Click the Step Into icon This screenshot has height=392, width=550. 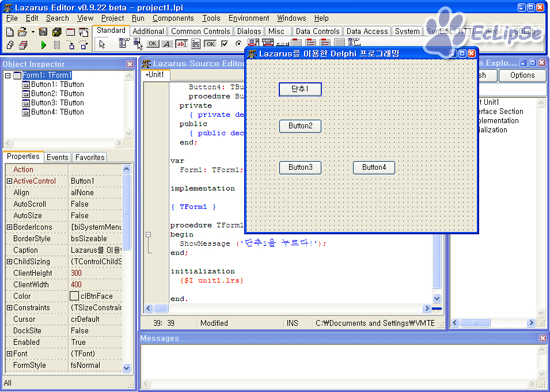click(x=71, y=45)
